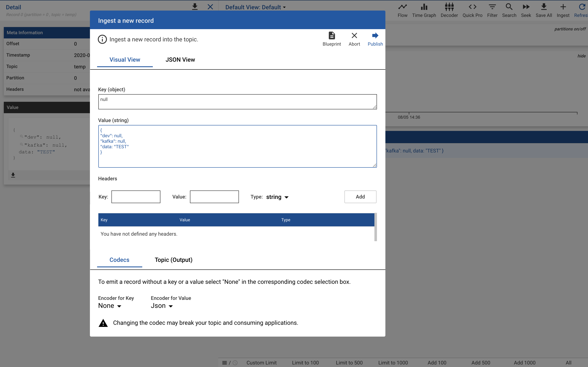The height and width of the screenshot is (367, 588).
Task: Click the Blueprint document icon
Action: pyautogui.click(x=332, y=36)
